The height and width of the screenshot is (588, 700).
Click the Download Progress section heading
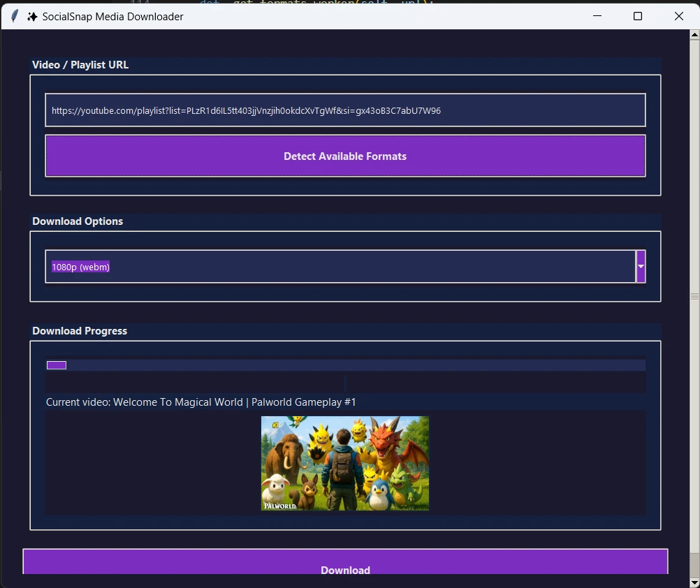80,331
